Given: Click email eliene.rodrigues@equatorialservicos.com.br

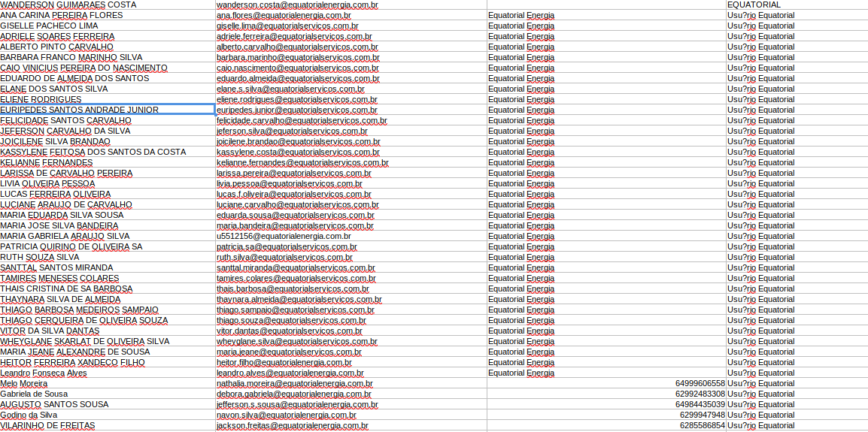Looking at the screenshot, I should click(296, 99).
